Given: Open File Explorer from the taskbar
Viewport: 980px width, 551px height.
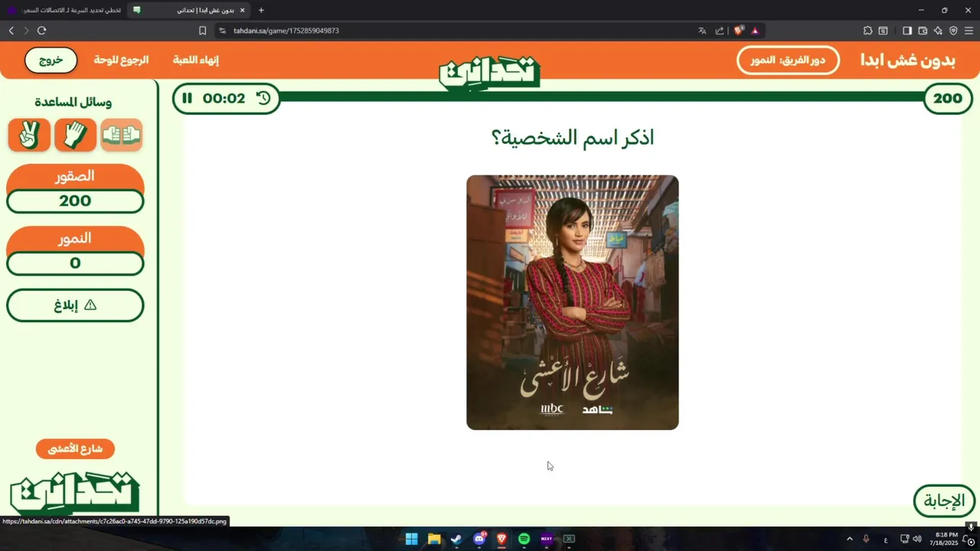Looking at the screenshot, I should pos(434,539).
